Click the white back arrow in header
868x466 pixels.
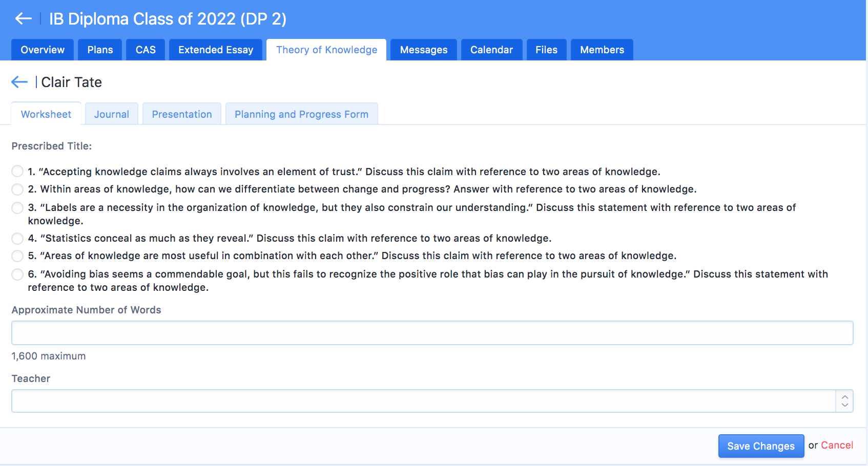[23, 19]
